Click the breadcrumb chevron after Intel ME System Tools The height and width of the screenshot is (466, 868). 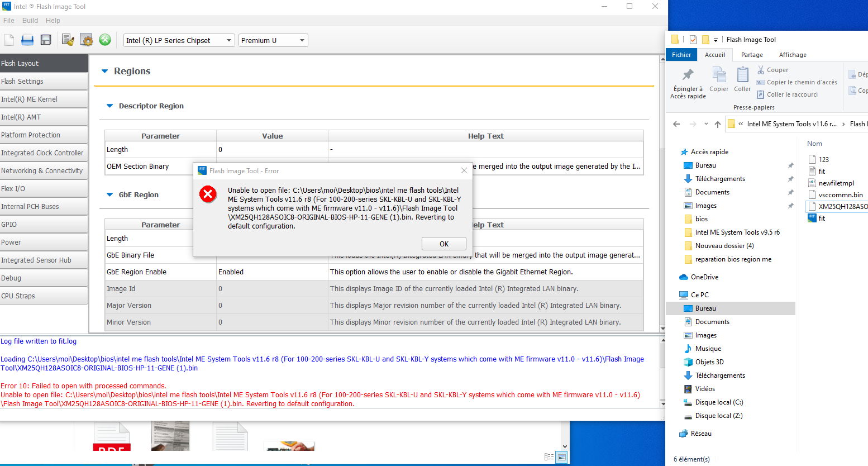(843, 124)
